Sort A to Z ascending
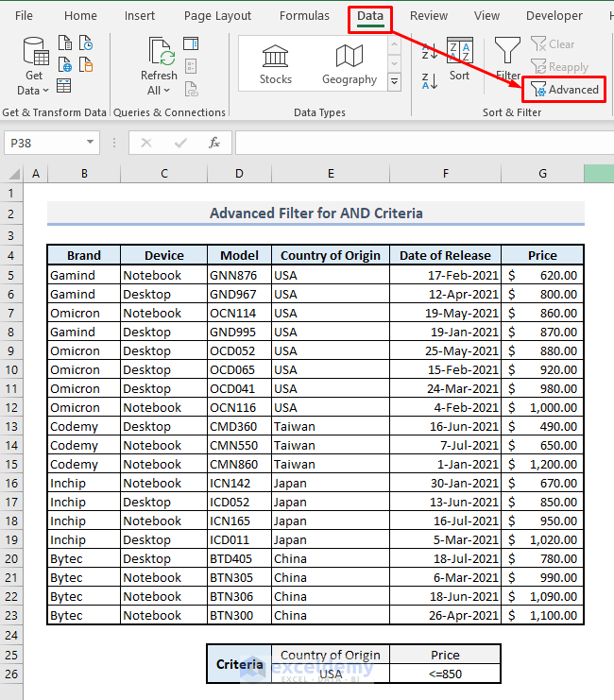The width and height of the screenshot is (614, 700). pyautogui.click(x=430, y=51)
